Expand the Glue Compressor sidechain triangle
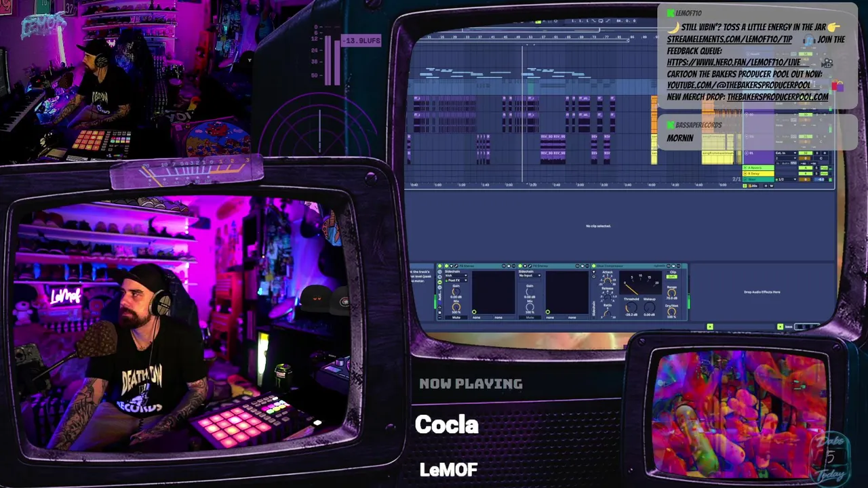The image size is (868, 488). pyautogui.click(x=594, y=273)
